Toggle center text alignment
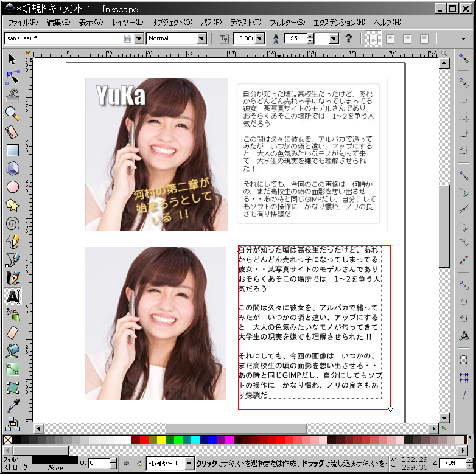 pos(390,39)
